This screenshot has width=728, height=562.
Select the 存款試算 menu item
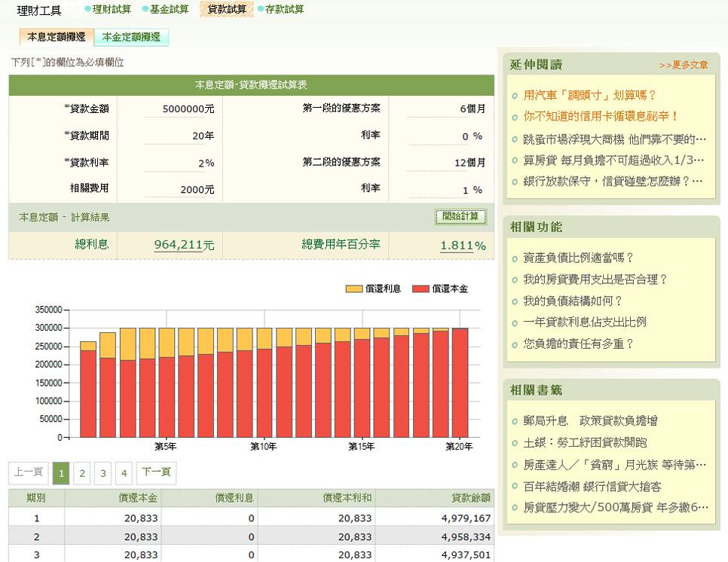[x=285, y=9]
